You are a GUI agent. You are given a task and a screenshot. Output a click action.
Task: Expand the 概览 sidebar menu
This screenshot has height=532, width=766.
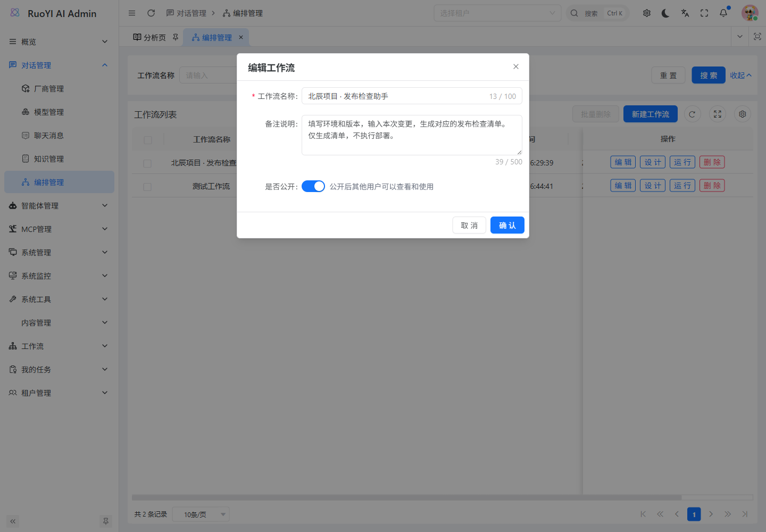click(x=59, y=42)
